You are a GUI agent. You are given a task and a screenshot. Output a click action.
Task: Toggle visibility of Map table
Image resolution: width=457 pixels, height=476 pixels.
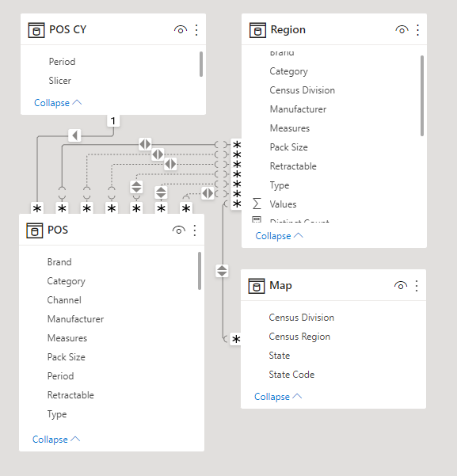(x=401, y=286)
